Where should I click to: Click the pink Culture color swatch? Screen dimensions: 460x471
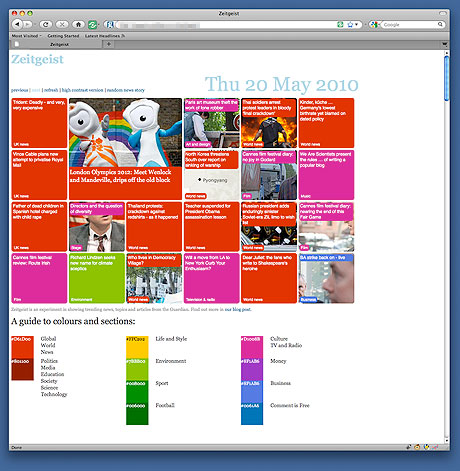pos(252,347)
